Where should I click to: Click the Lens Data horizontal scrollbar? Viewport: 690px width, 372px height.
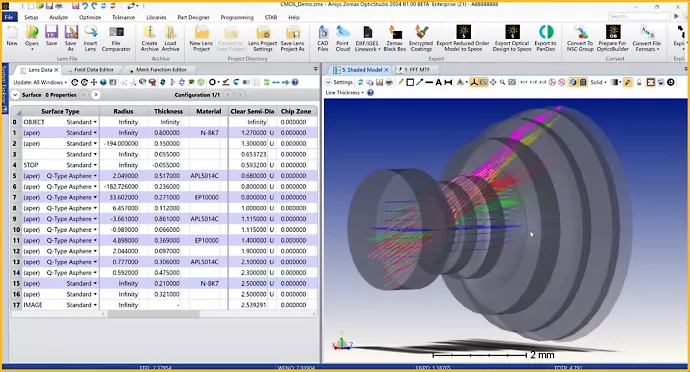pyautogui.click(x=153, y=314)
